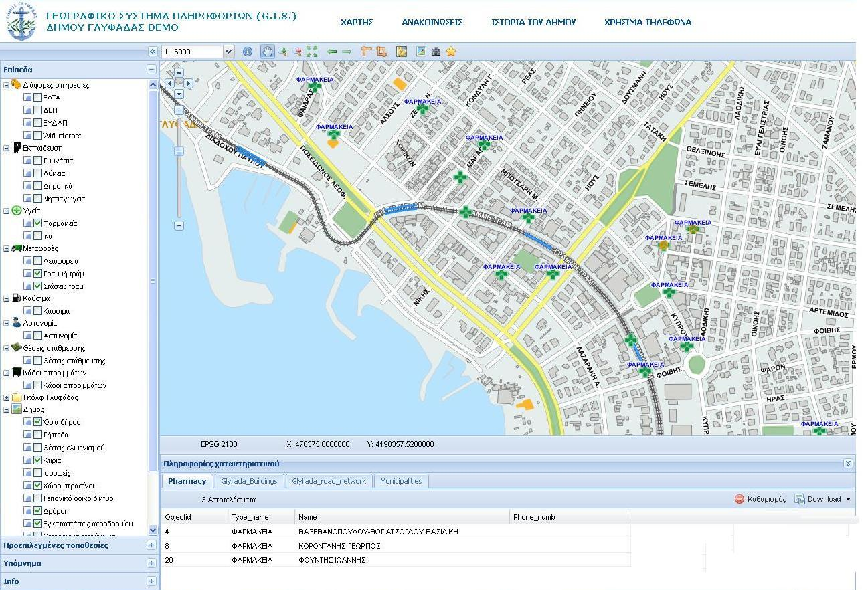Viewport: 868px width, 590px height.
Task: Collapse the Πληροφορίες χαρακτηριστικού panel
Action: point(849,463)
